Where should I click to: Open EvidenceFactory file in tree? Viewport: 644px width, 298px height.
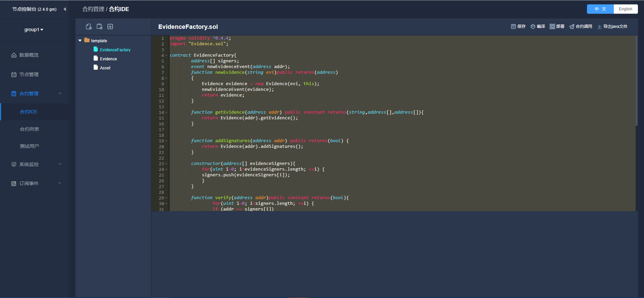pyautogui.click(x=115, y=50)
